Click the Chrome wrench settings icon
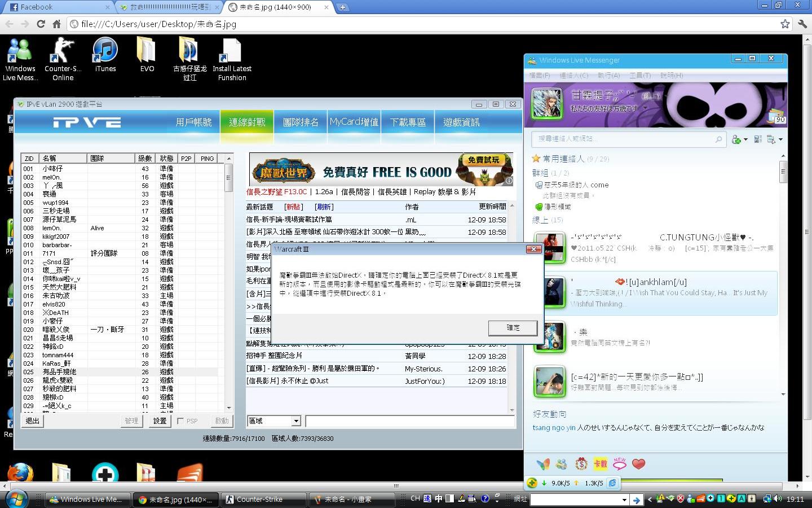Image resolution: width=812 pixels, height=508 pixels. tap(802, 24)
